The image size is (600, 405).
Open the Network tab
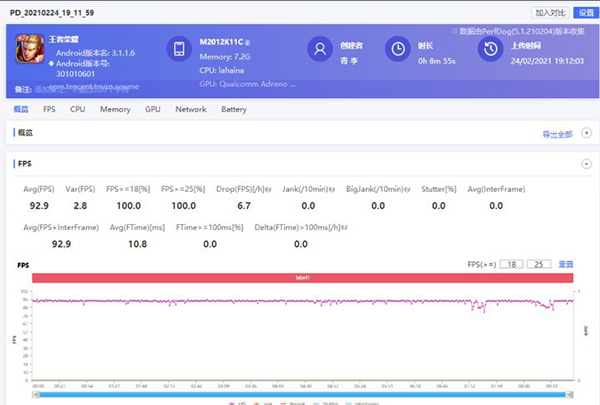tap(190, 109)
